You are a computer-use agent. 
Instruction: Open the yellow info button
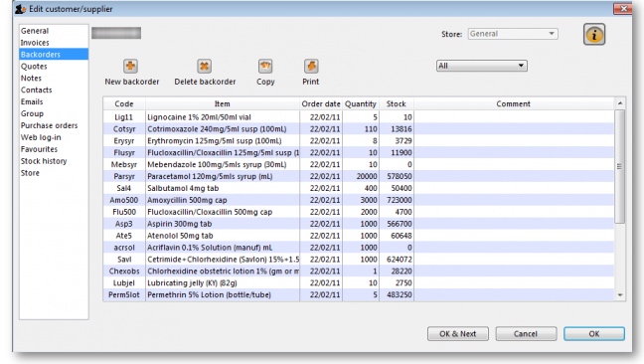594,34
